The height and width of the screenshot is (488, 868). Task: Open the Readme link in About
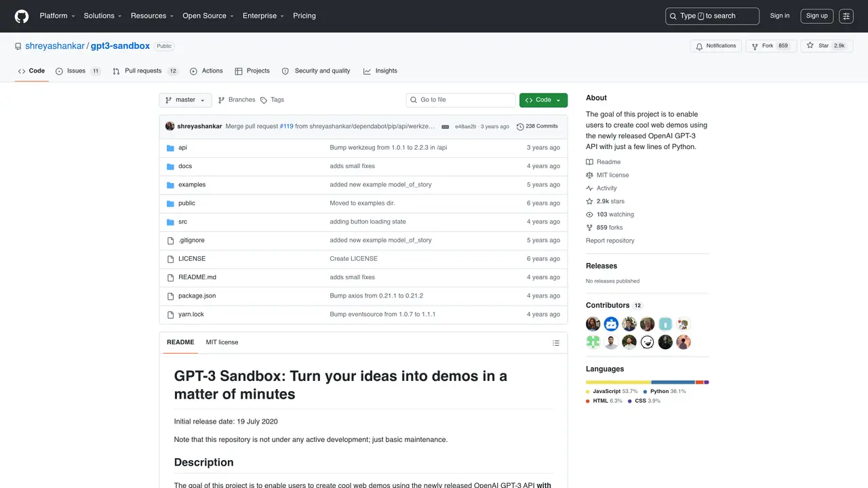(604, 162)
